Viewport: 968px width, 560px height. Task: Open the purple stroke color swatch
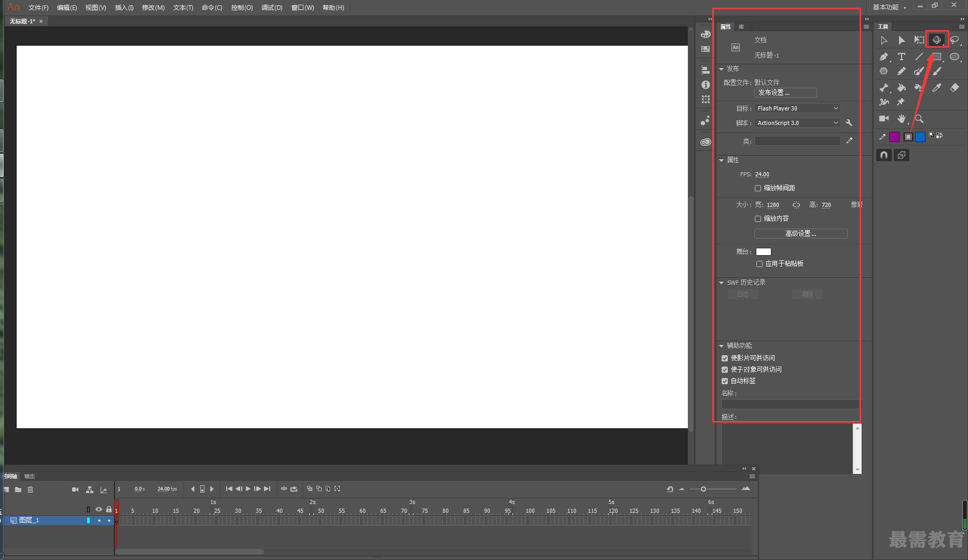[894, 137]
